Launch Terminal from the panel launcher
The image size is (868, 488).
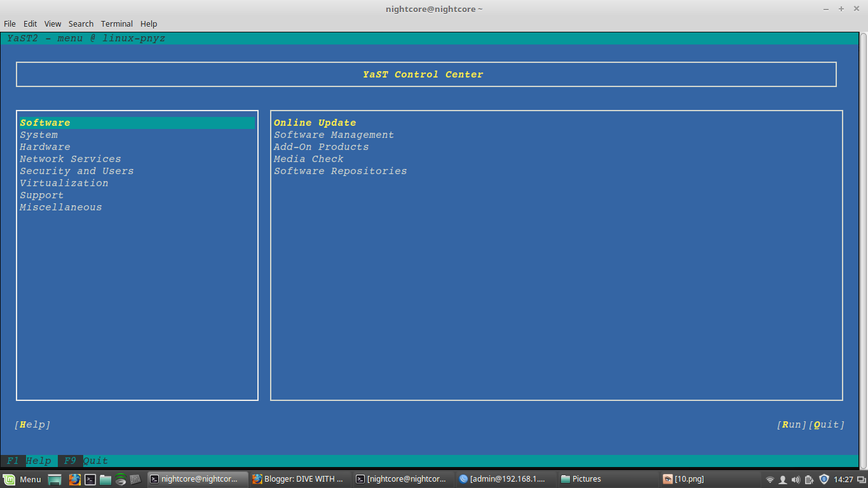click(90, 480)
